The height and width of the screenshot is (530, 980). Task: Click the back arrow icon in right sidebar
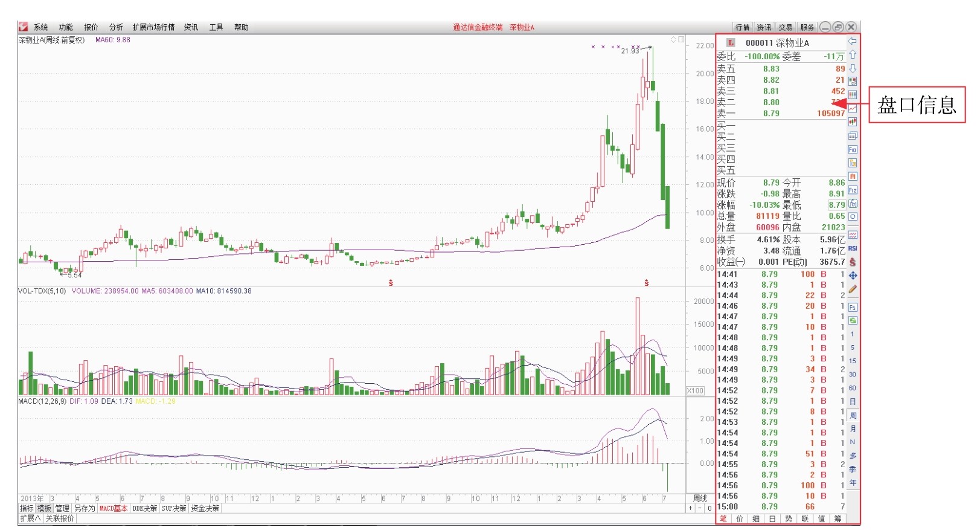pos(852,41)
